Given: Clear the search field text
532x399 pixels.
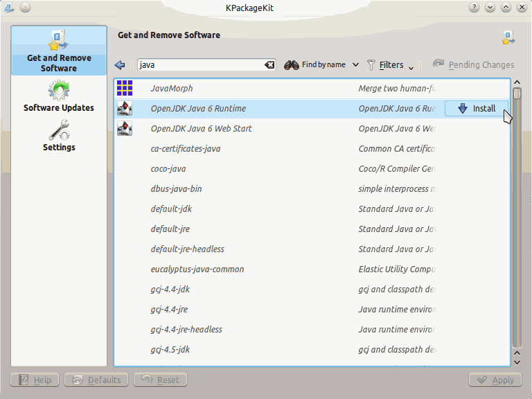Looking at the screenshot, I should (269, 65).
